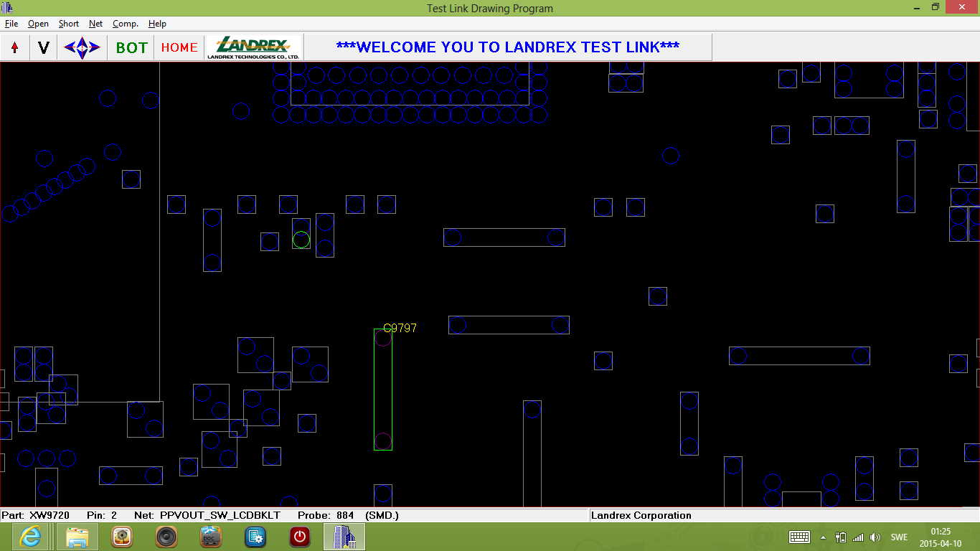Click the Landrex Corporation status panel
980x551 pixels.
click(783, 515)
